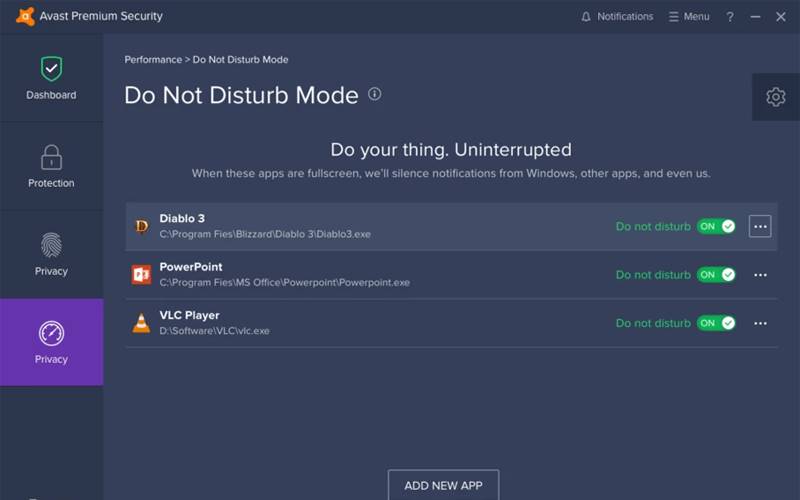Expand PowerPoint's three-dot options
This screenshot has width=800, height=500.
[x=760, y=275]
